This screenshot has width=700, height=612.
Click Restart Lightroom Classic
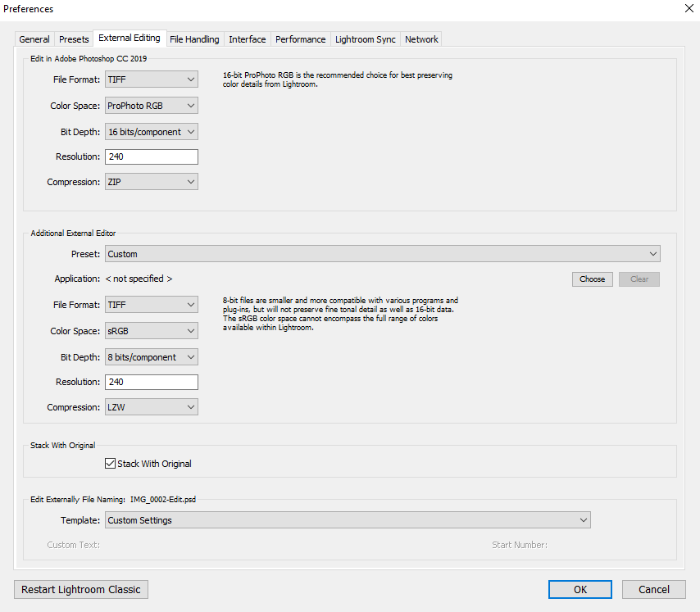80,589
